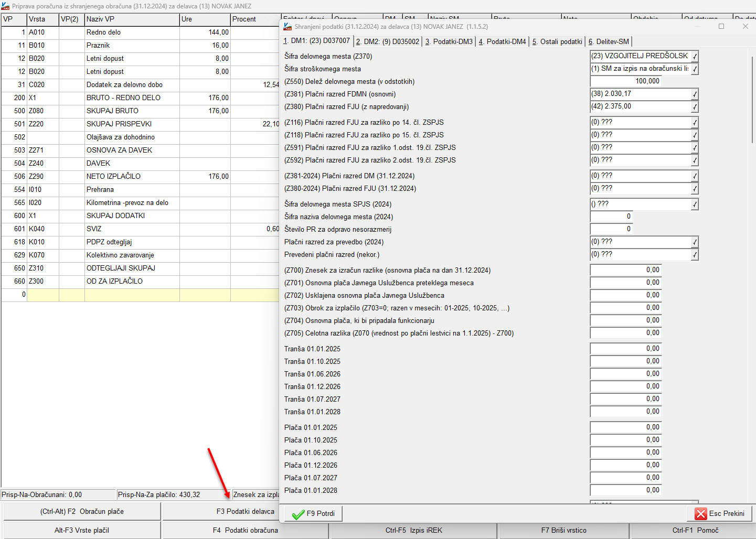Open the Šifra delovnega mesta SPJS (2024) dropdown

(x=695, y=204)
